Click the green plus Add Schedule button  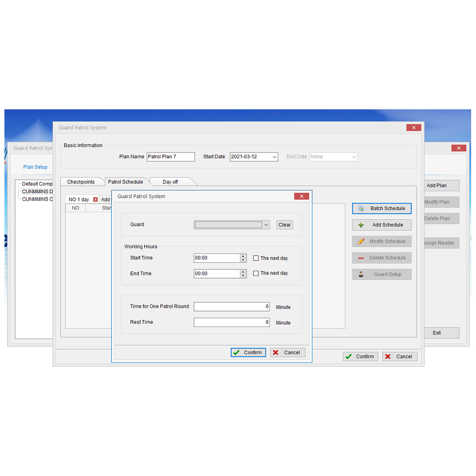point(381,225)
